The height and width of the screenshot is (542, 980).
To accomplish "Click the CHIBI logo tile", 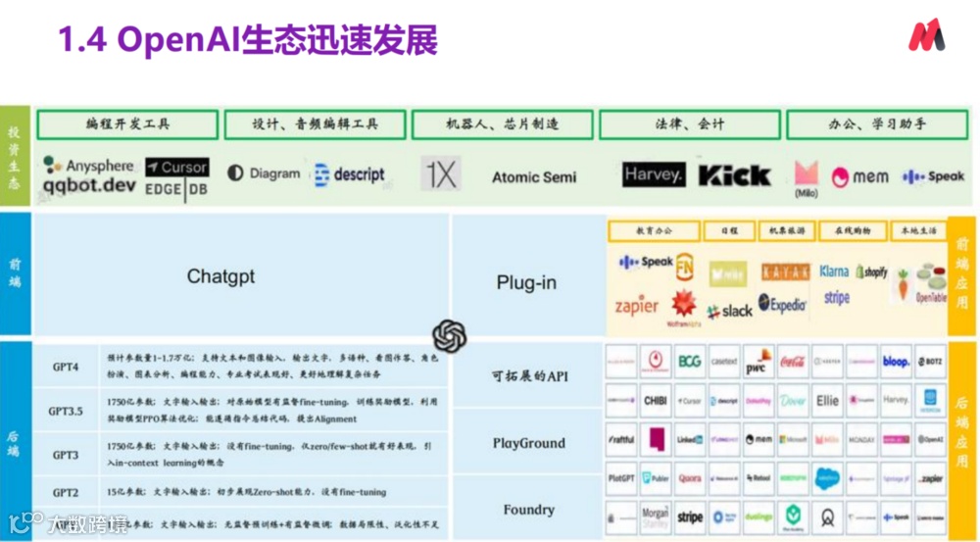I will click(x=655, y=400).
